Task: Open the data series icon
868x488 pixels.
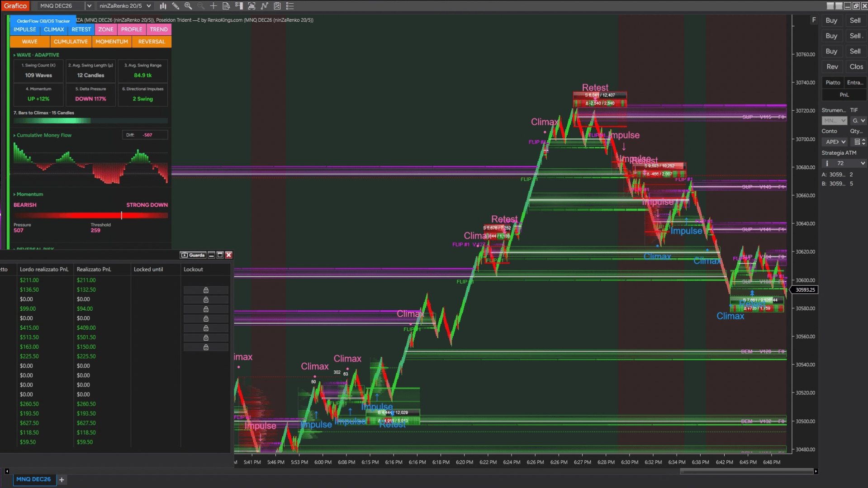Action: click(251, 6)
